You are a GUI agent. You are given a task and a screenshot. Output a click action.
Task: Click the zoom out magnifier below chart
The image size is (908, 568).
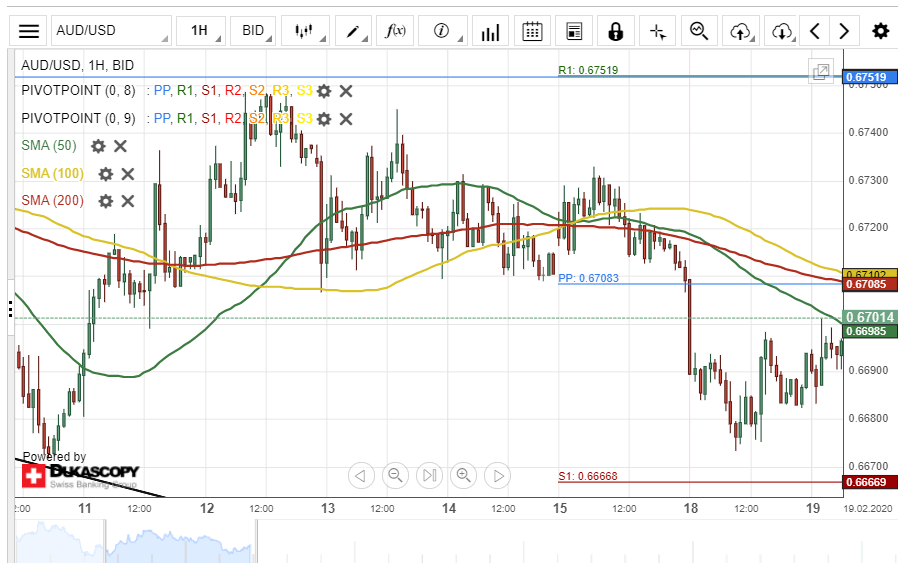tap(395, 476)
